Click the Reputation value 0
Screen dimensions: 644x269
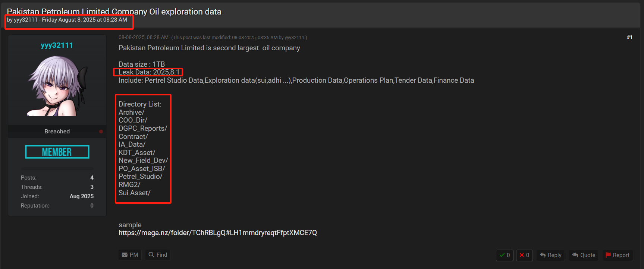92,206
